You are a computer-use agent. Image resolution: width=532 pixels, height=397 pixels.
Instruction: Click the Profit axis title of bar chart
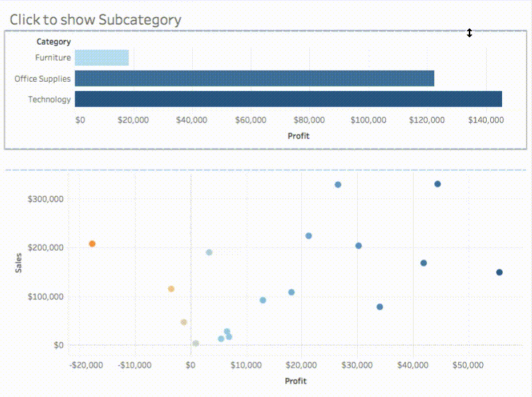click(299, 136)
